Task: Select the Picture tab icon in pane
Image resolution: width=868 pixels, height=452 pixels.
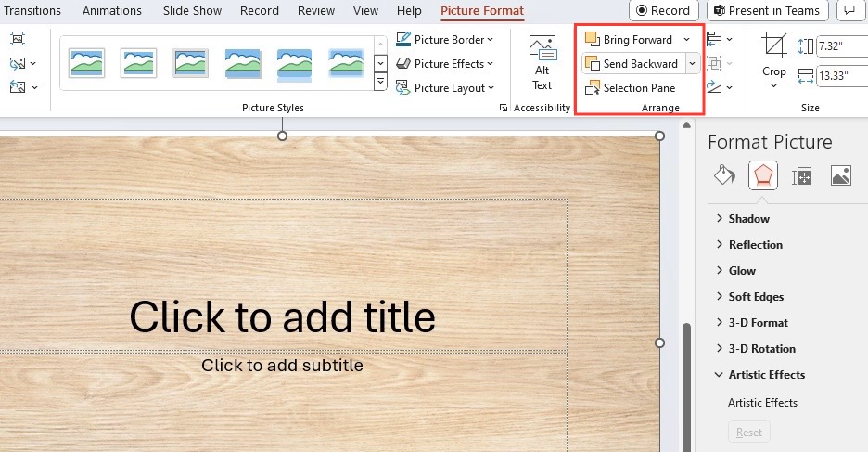Action: point(841,175)
